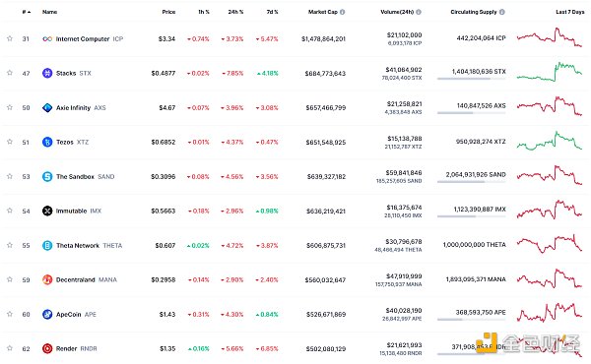Sort by rank number column header
591x364 pixels.
(26, 12)
